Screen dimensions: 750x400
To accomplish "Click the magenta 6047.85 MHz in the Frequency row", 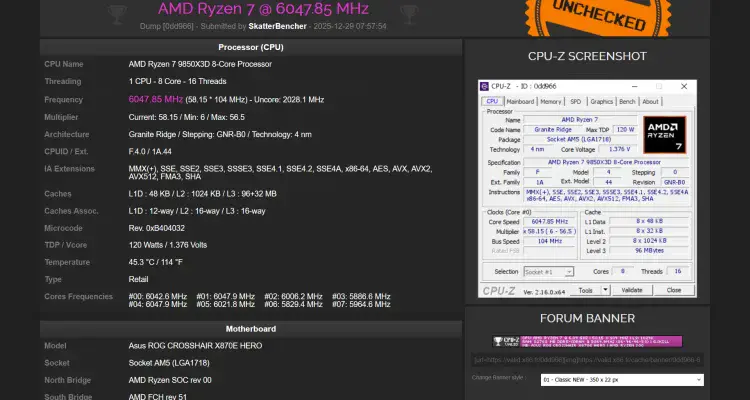I will 156,100.
